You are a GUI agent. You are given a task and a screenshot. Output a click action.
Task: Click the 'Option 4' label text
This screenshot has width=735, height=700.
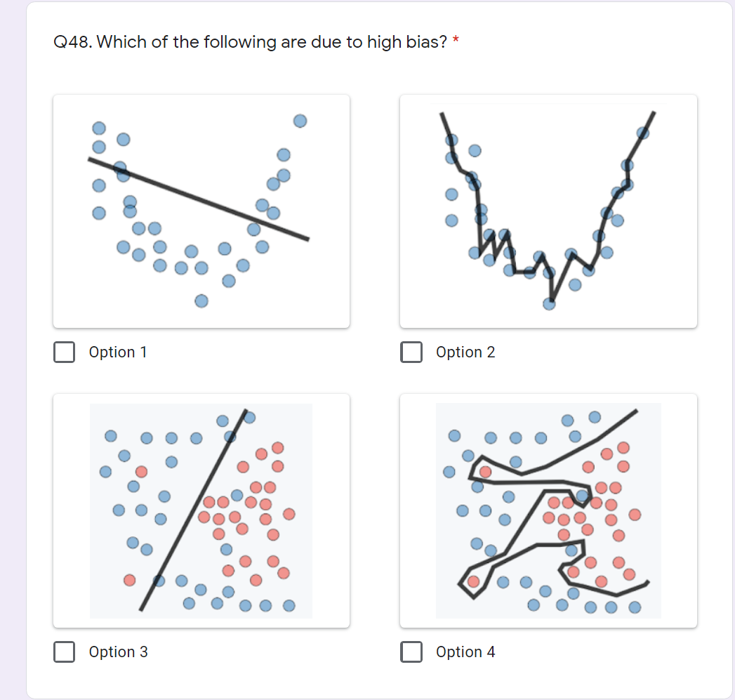[x=465, y=652]
